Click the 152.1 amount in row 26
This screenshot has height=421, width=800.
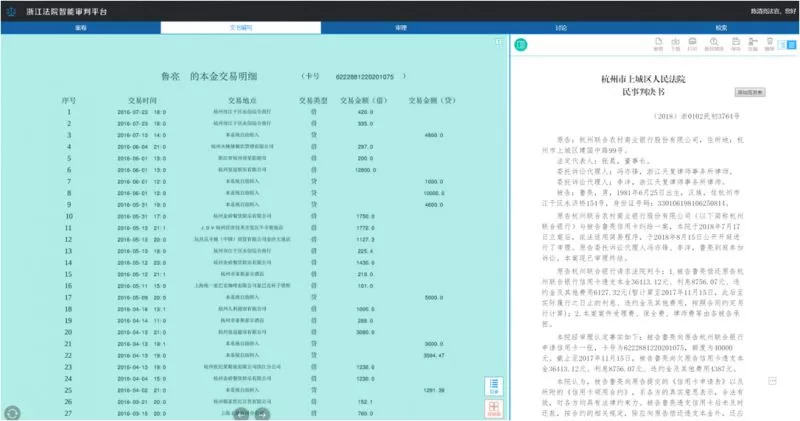pos(365,402)
